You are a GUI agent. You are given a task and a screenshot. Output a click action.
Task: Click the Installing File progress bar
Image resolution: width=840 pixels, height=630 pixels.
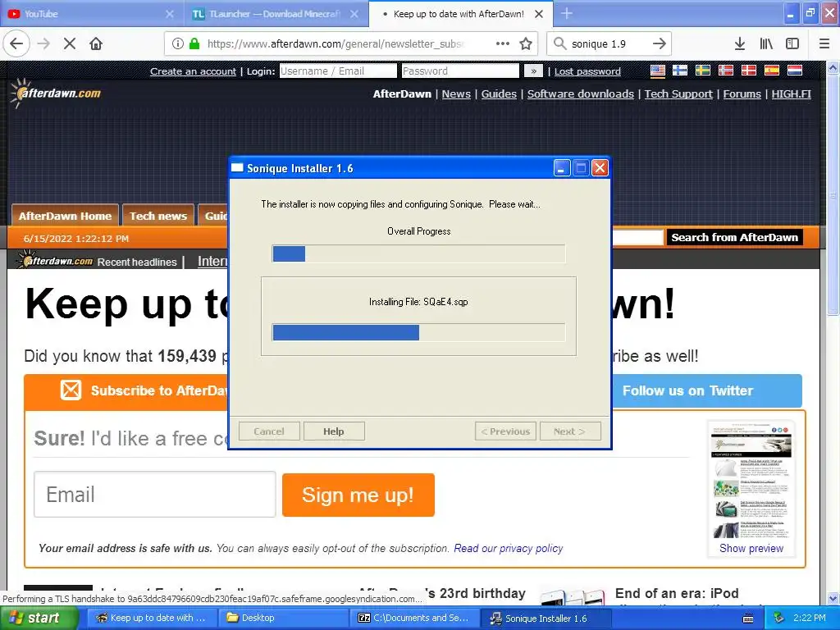[x=418, y=332]
